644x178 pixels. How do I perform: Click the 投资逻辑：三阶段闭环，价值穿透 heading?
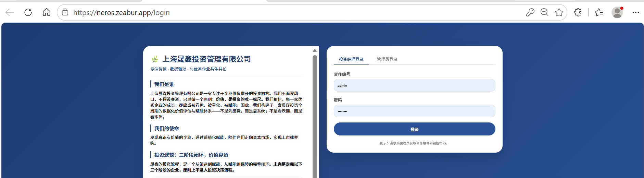pyautogui.click(x=191, y=155)
